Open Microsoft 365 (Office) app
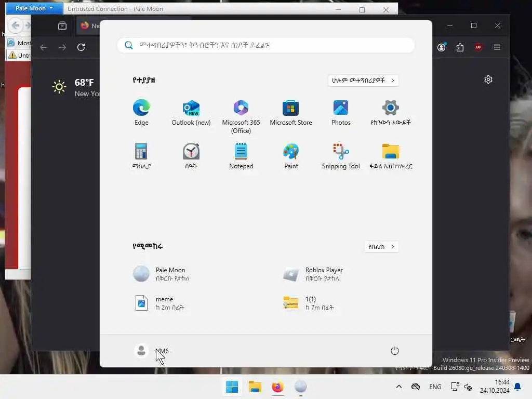532x399 pixels. 241,117
